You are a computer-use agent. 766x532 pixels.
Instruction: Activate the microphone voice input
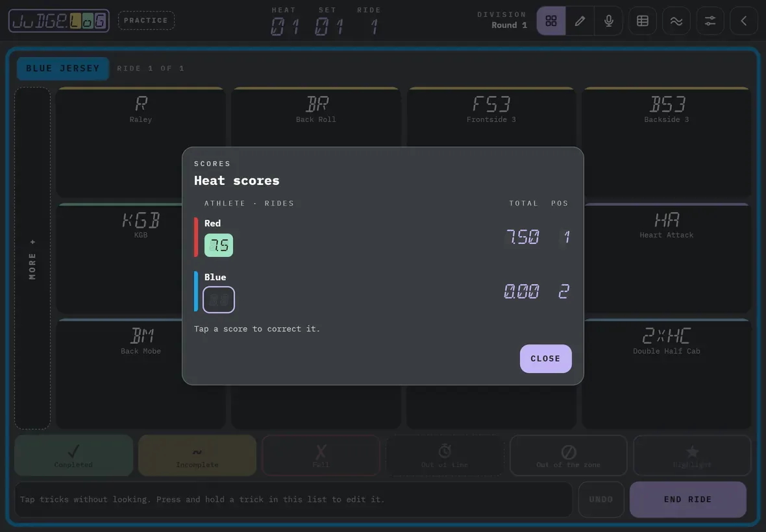609,21
